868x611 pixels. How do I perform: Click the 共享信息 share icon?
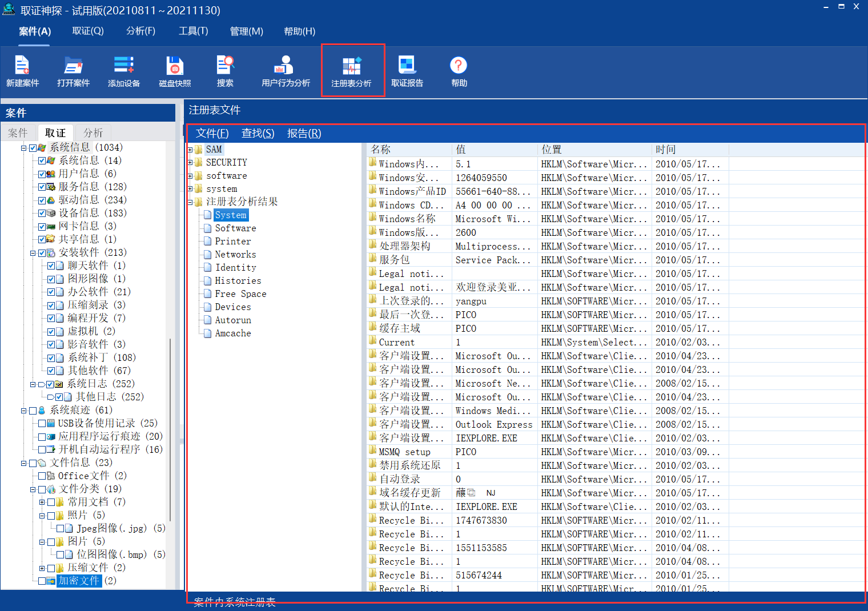51,239
